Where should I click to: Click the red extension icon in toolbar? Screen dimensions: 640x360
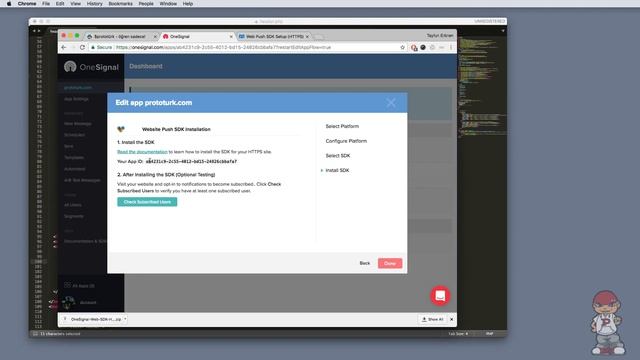coord(414,47)
